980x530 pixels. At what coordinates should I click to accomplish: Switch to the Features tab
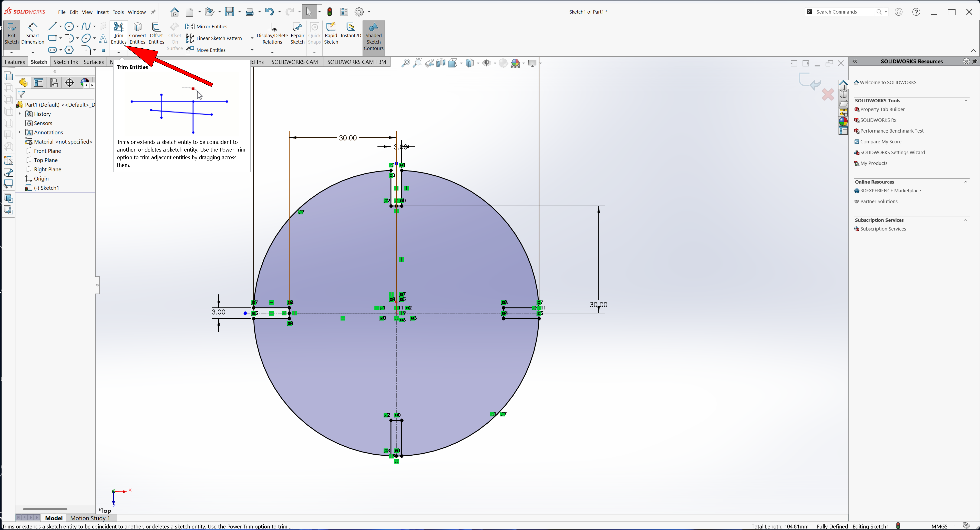click(x=15, y=62)
